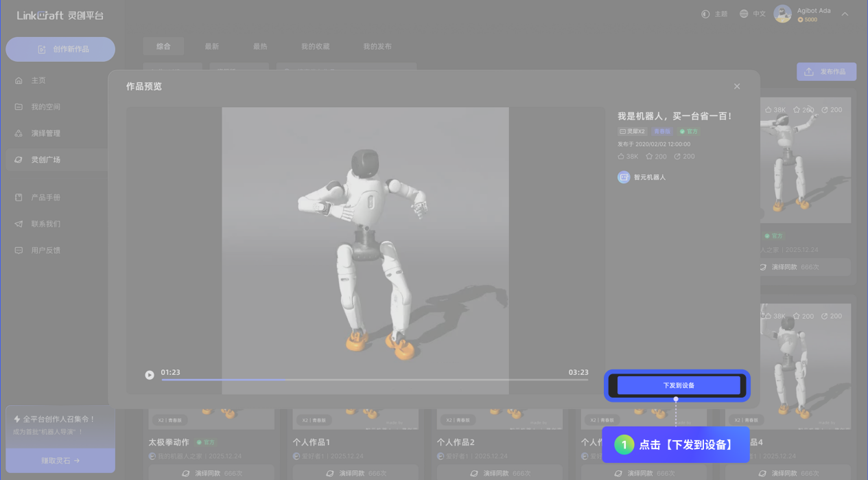Toggle the 主题 theme switch
The height and width of the screenshot is (480, 868).
click(x=714, y=14)
